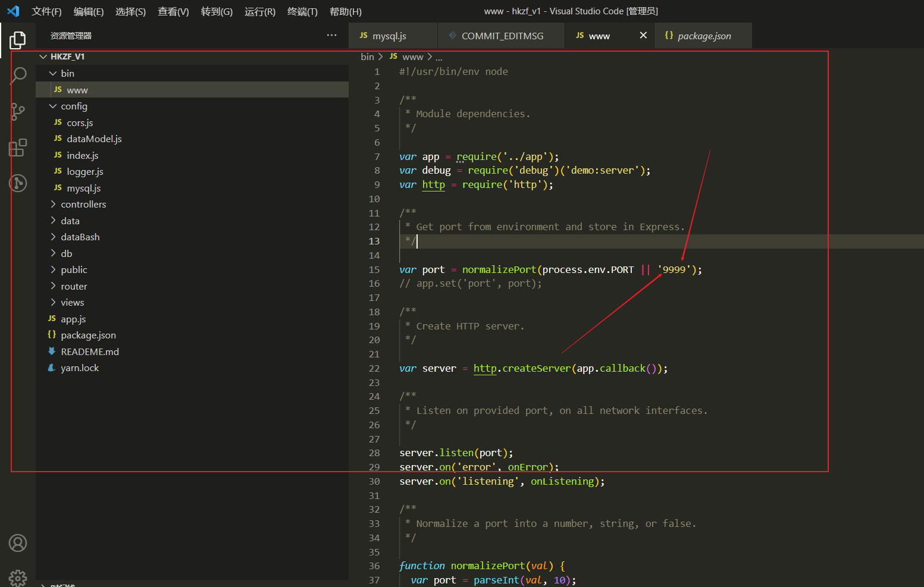The height and width of the screenshot is (587, 924).
Task: Click the git icon on COMMIT_EDITMSG tab
Action: point(453,36)
